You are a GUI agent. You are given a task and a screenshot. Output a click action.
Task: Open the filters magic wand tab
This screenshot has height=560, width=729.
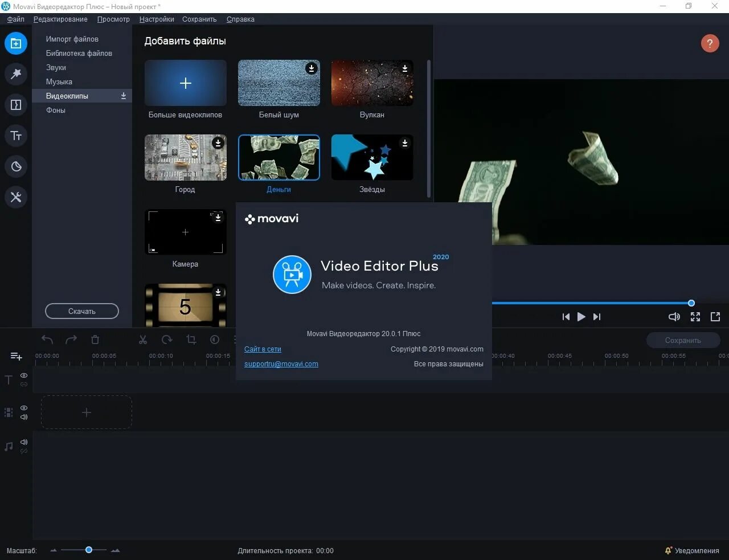pos(16,74)
